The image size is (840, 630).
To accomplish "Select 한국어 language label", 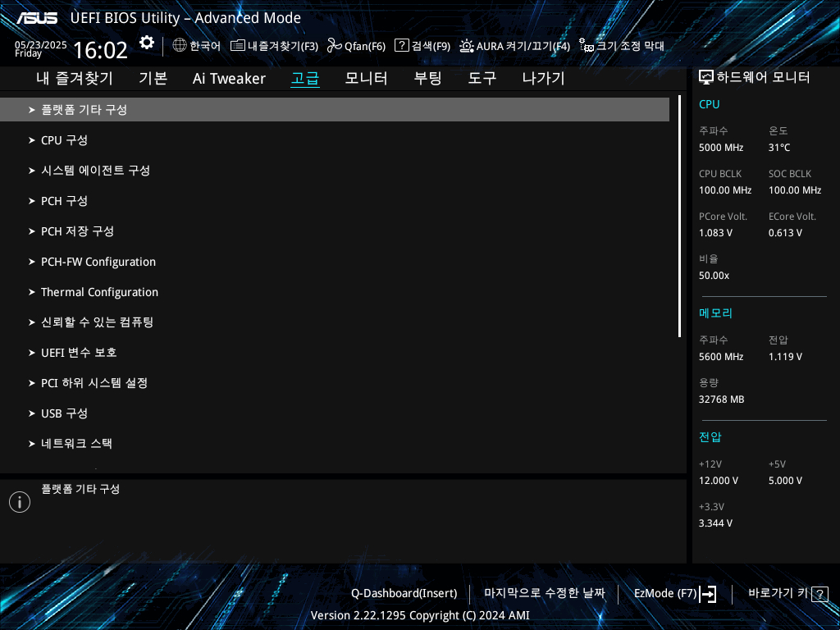I will [205, 46].
